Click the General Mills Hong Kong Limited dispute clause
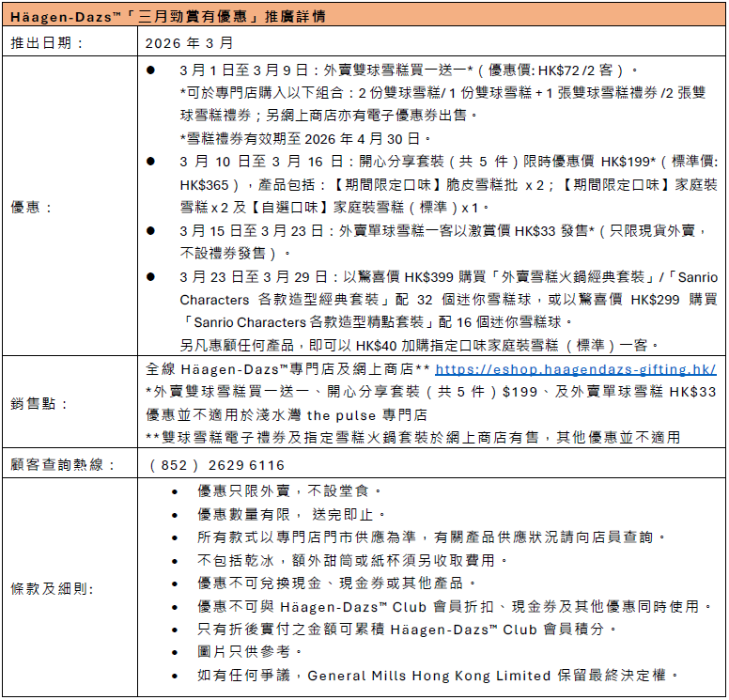This screenshot has width=729, height=700. click(437, 676)
